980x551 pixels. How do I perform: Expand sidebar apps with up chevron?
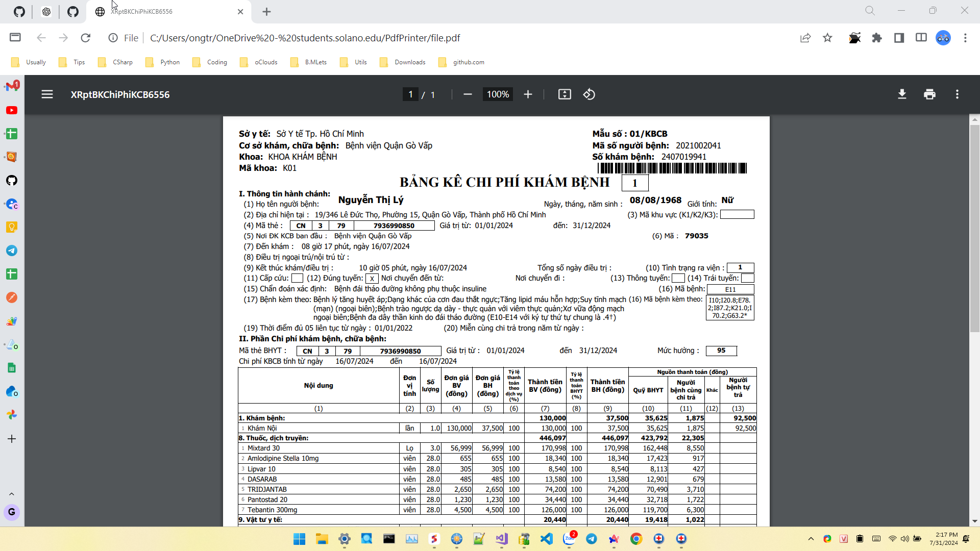pos(12,494)
